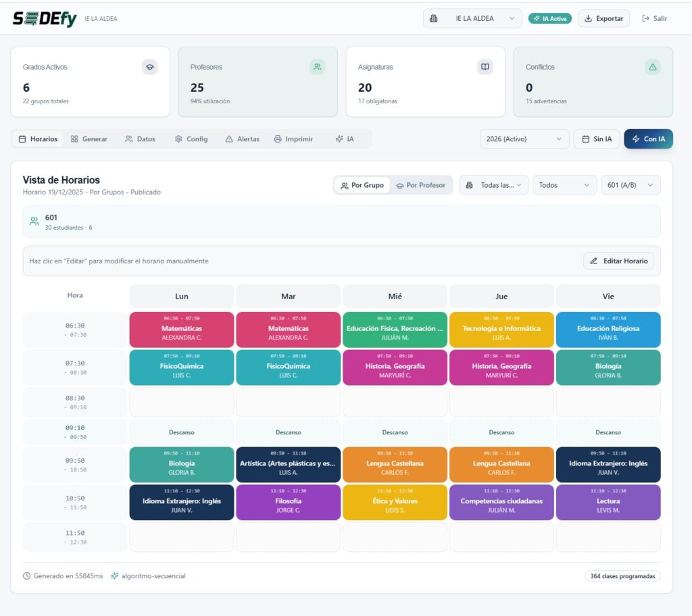
Task: Click the people icon in Profesores card
Action: pos(318,67)
